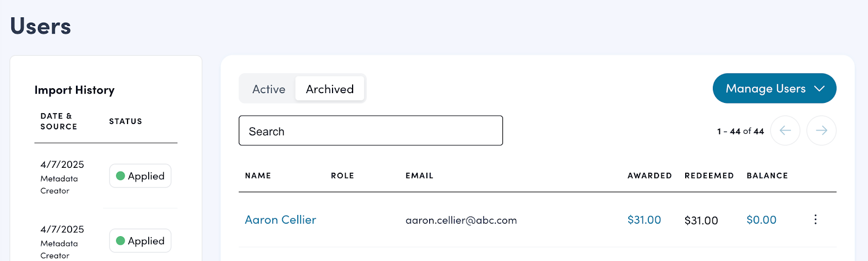Click the second Applied status badge
Image resolution: width=868 pixels, height=261 pixels.
tap(141, 241)
